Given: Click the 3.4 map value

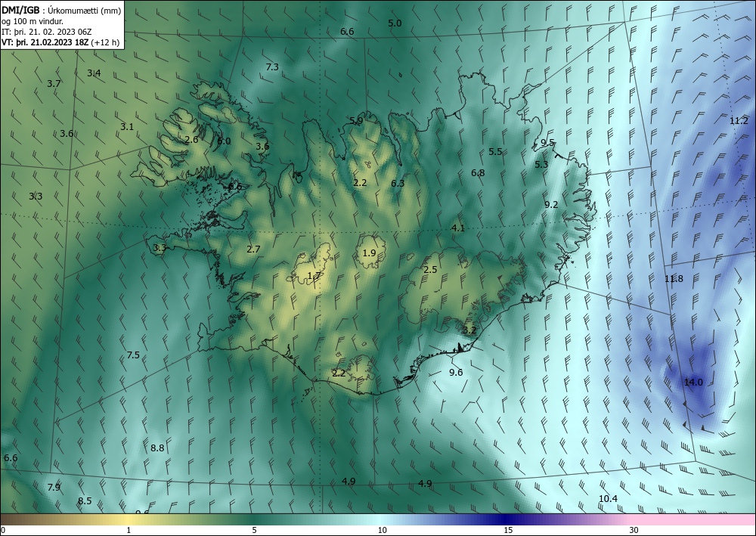Looking at the screenshot, I should 94,73.
